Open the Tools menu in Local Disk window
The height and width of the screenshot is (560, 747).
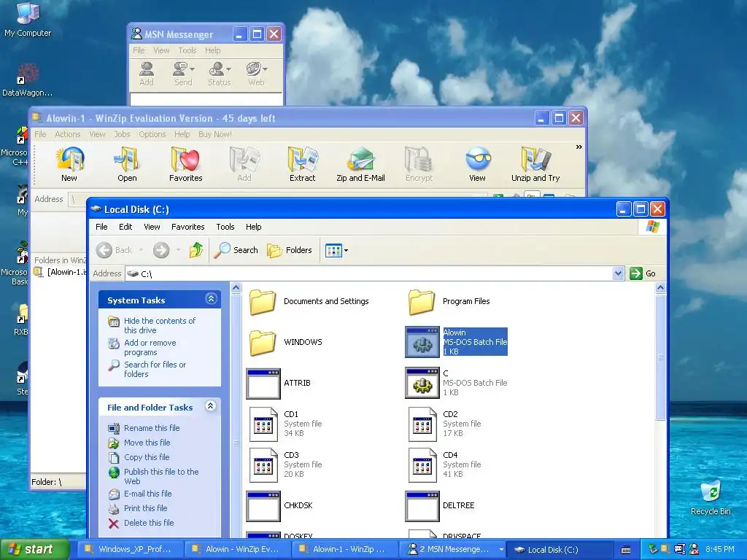coord(225,227)
